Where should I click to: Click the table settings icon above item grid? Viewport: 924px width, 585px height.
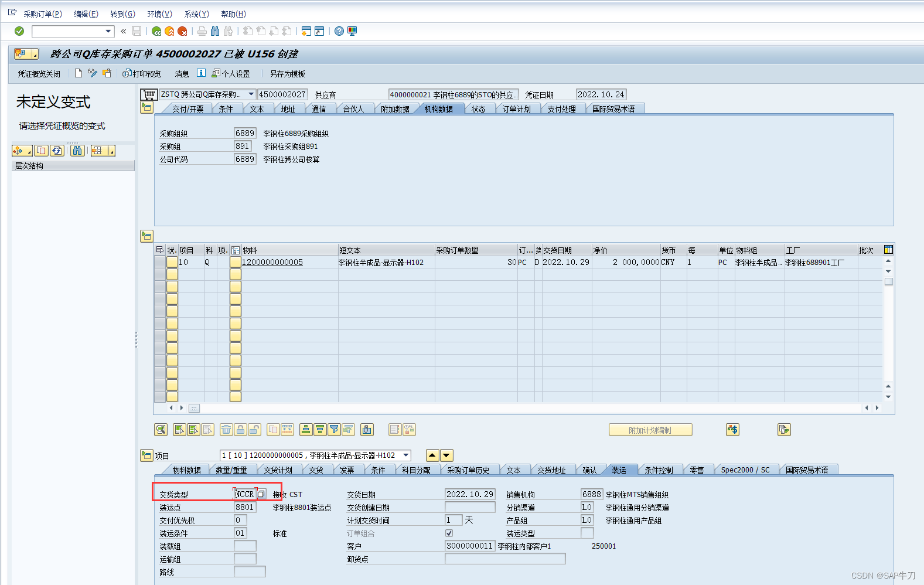[x=888, y=250]
